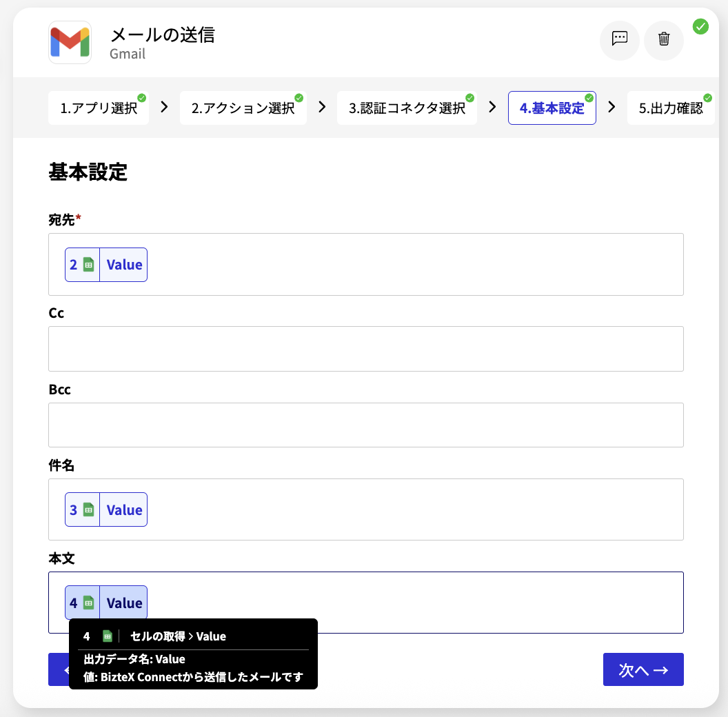The image size is (728, 717).
Task: Click inside the 件名 input field
Action: 366,509
